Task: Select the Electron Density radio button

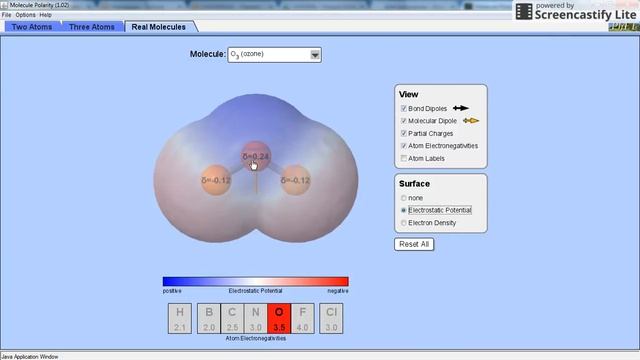Action: click(404, 223)
